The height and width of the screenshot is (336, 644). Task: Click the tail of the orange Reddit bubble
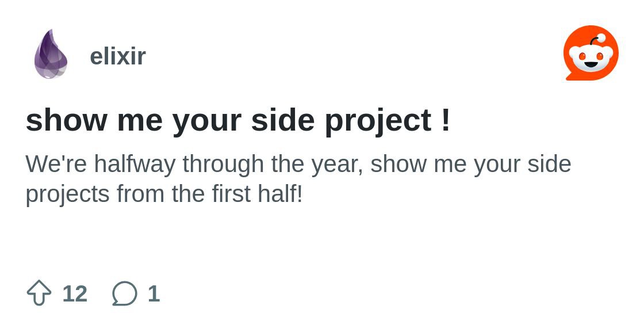[570, 77]
